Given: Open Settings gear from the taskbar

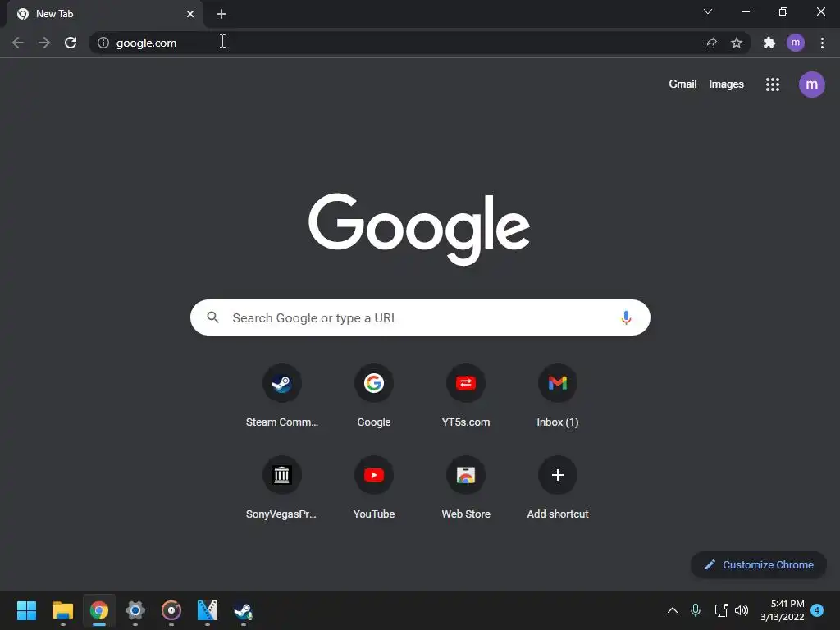Looking at the screenshot, I should pos(135,610).
